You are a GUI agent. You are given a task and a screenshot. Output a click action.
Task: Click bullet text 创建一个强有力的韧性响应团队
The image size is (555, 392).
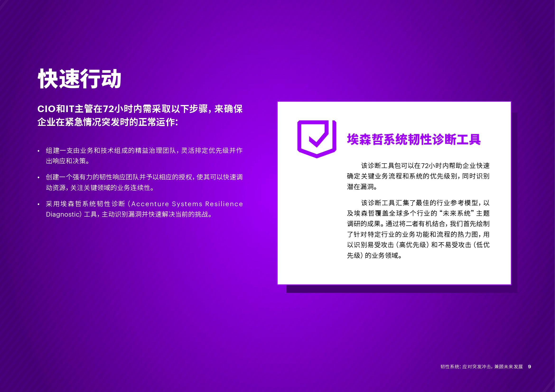(92, 177)
